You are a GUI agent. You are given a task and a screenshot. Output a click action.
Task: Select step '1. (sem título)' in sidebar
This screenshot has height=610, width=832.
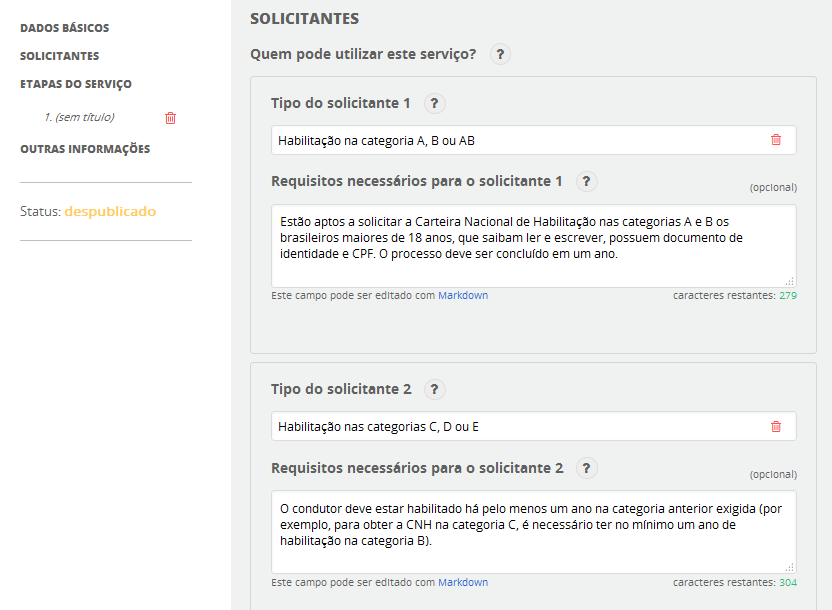tap(79, 117)
